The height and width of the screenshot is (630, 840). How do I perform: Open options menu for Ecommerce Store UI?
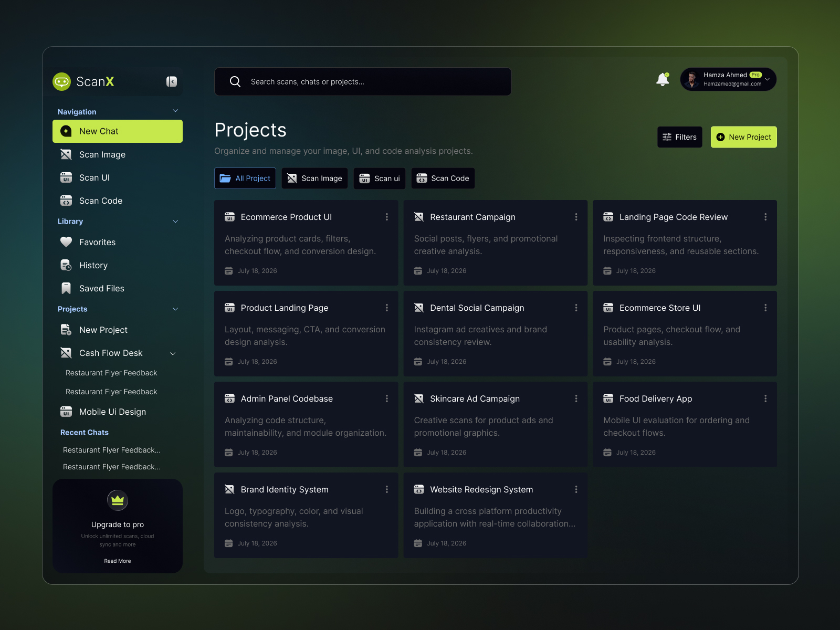click(765, 308)
